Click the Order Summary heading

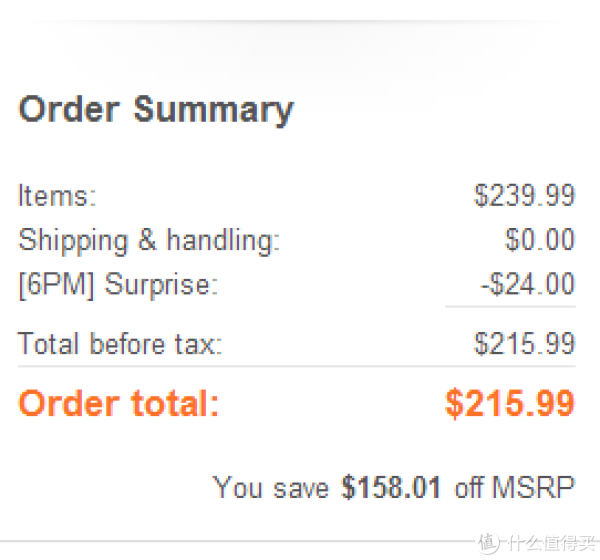coord(156,110)
